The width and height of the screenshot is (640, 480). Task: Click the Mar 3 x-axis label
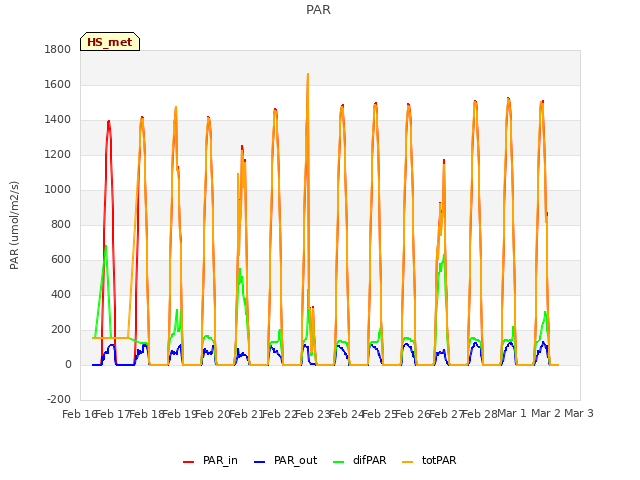579,413
